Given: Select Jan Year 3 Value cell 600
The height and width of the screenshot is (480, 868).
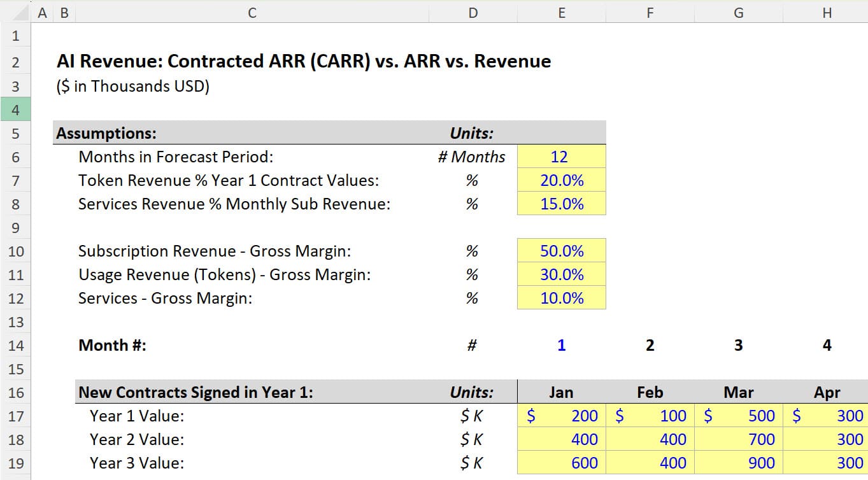Looking at the screenshot, I should coord(561,463).
